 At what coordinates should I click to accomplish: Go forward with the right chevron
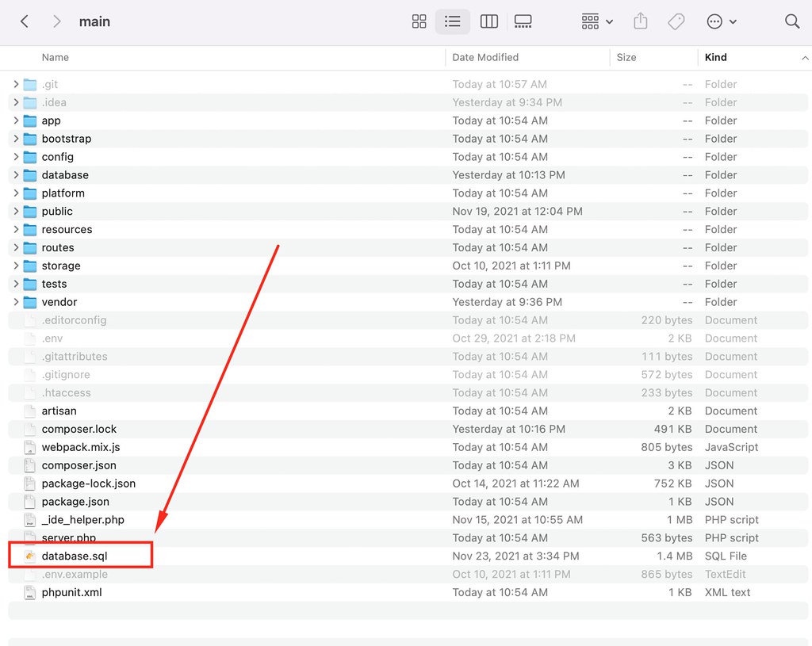click(57, 21)
